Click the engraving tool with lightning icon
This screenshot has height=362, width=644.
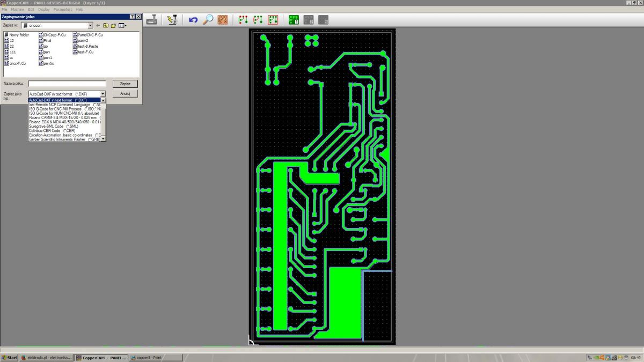[x=172, y=20]
